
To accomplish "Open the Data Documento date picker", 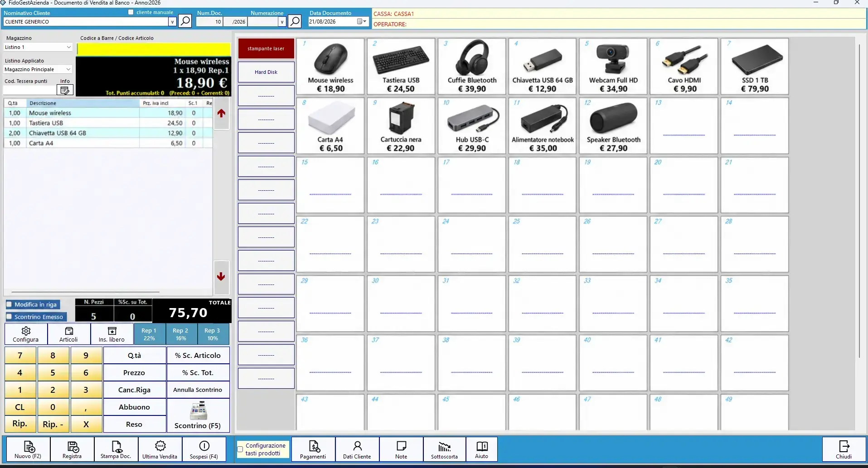I will 362,21.
